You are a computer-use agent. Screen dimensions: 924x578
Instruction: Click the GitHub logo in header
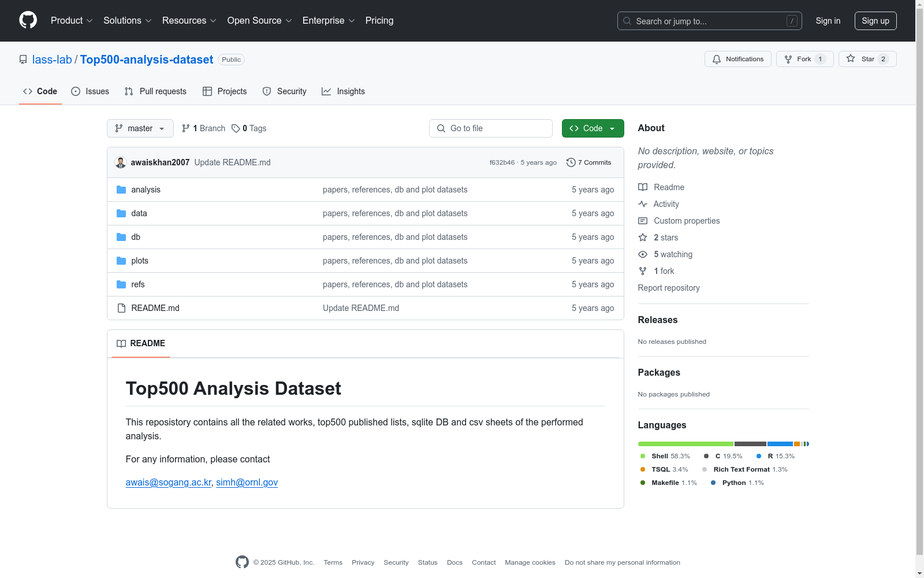click(28, 20)
